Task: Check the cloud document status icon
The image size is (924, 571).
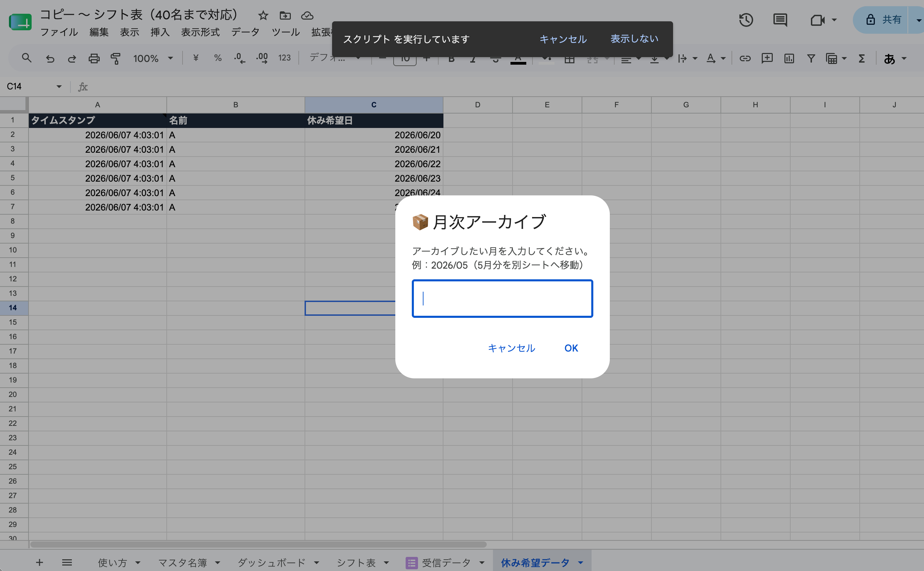Action: (307, 15)
